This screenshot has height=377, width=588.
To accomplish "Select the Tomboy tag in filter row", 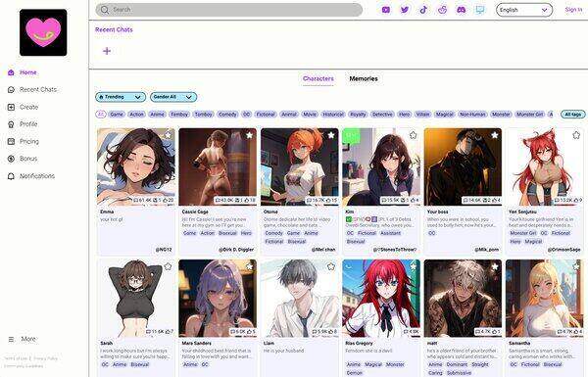I will point(204,115).
